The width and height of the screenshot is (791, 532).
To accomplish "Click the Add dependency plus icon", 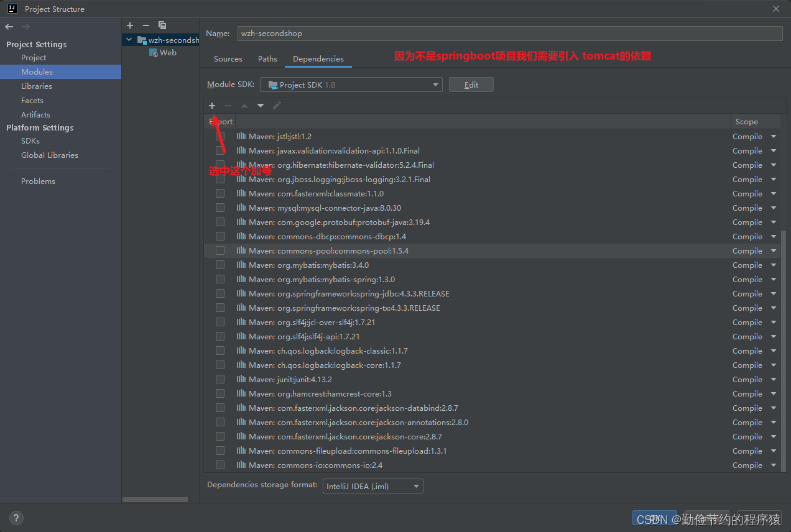I will click(212, 106).
